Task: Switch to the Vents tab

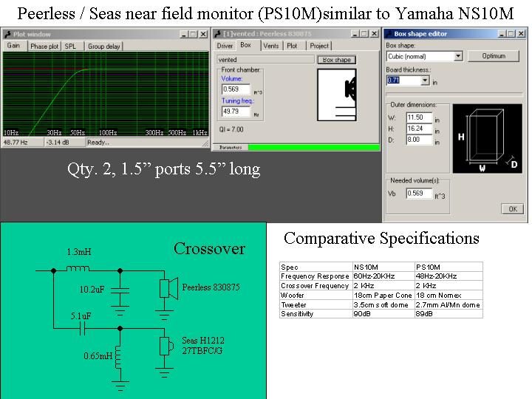Action: pos(271,46)
